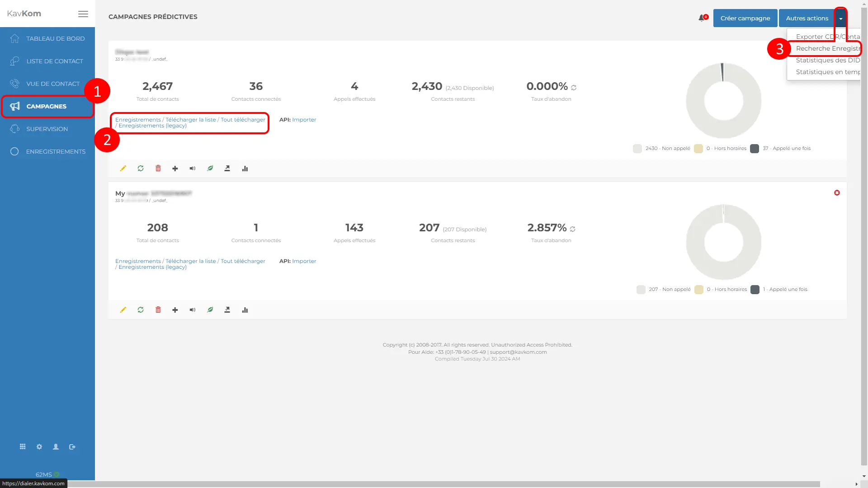Select Recherche Enregistr... from dropdown menu
The height and width of the screenshot is (488, 868).
coord(827,48)
